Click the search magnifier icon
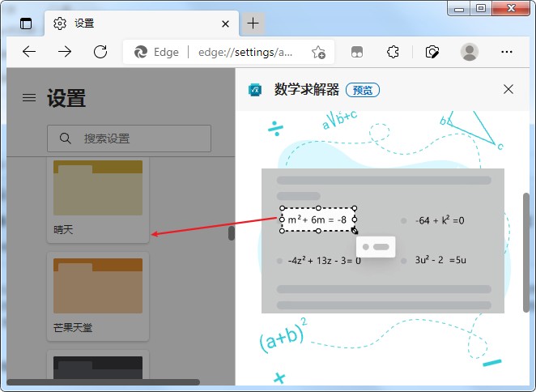Image resolution: width=536 pixels, height=392 pixels. (65, 138)
